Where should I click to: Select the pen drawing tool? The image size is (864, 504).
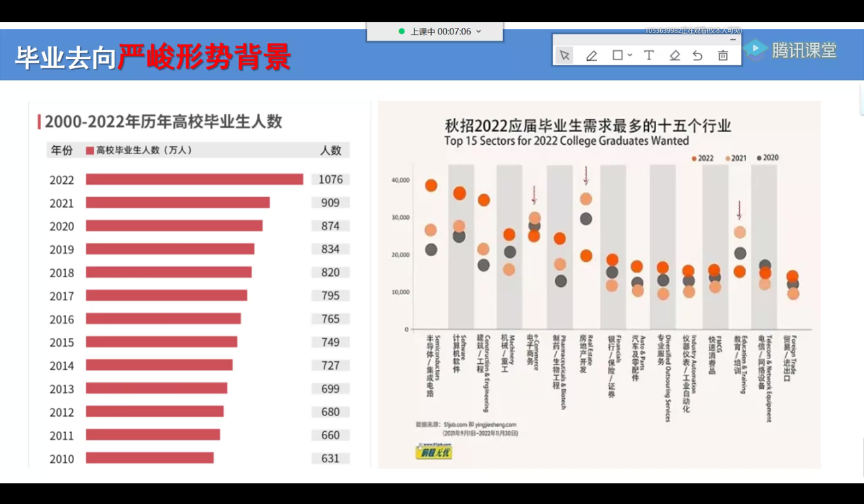(x=591, y=56)
